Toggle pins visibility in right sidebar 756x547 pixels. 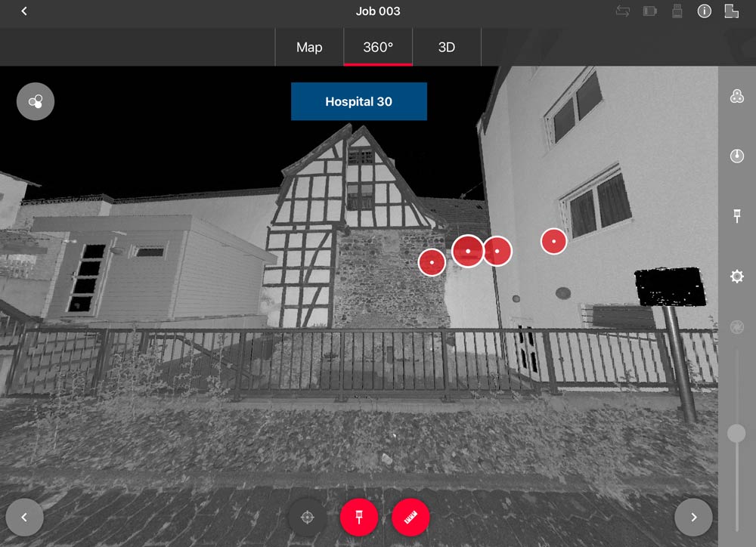tap(736, 215)
